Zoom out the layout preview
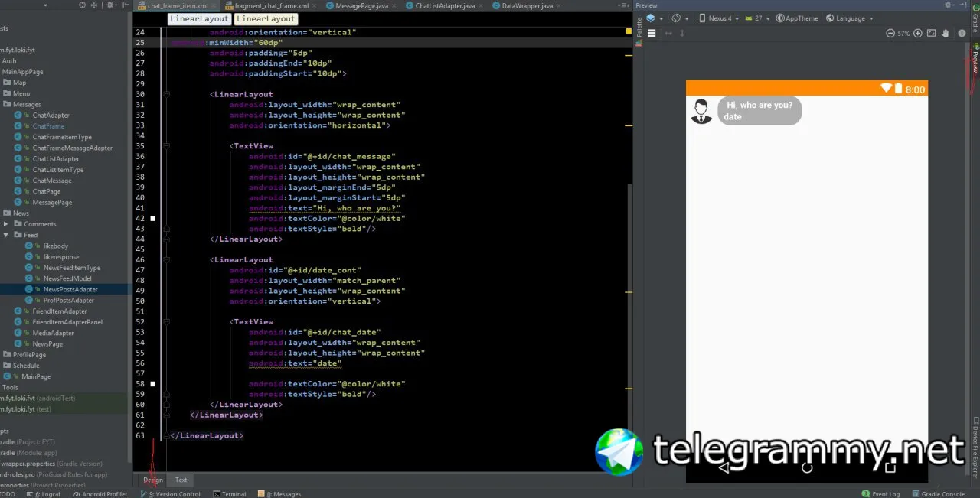The height and width of the screenshot is (498, 980). click(890, 34)
